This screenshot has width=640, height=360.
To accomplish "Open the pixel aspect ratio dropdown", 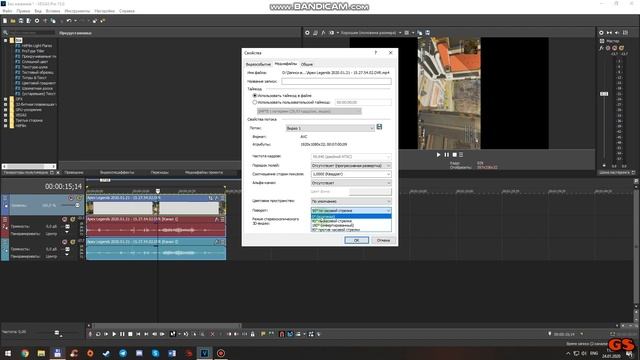I will click(x=351, y=174).
